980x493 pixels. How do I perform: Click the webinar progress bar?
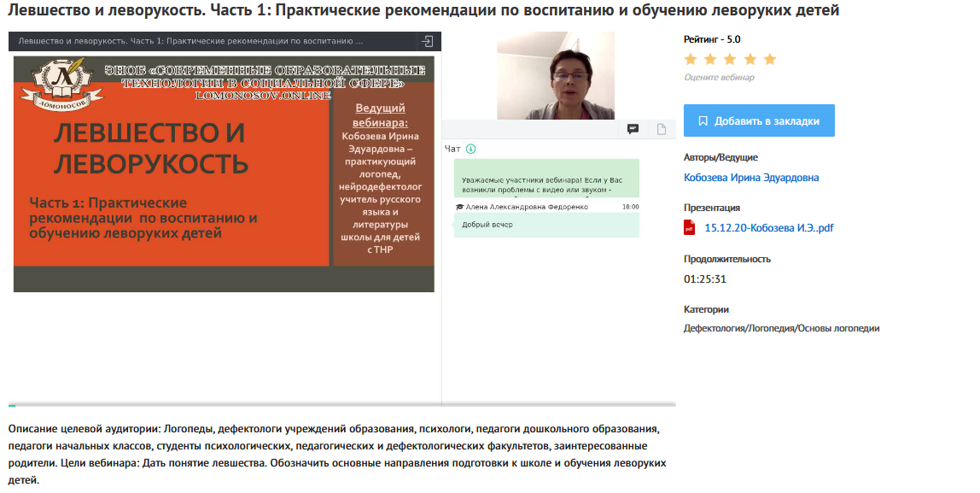pos(341,404)
